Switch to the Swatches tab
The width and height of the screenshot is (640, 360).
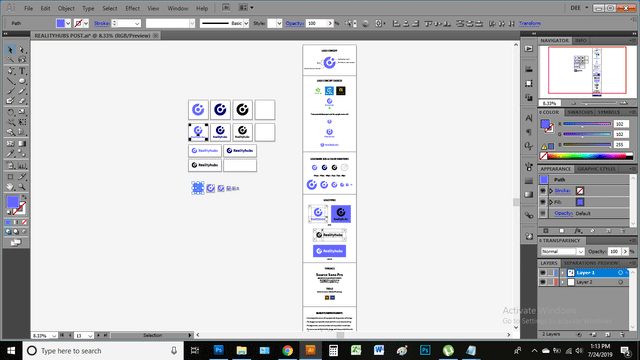pos(580,112)
